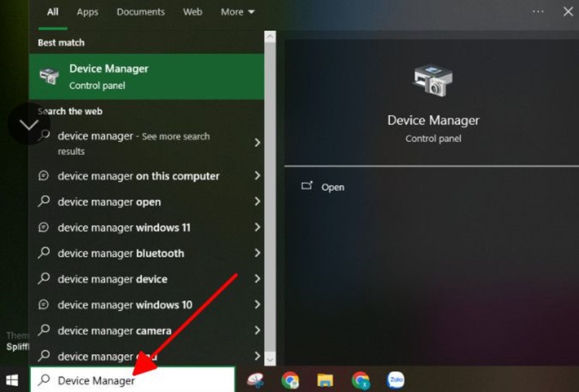Click scrollbar down arrow in results list
Viewport: 579px width, 392px height.
(270, 360)
